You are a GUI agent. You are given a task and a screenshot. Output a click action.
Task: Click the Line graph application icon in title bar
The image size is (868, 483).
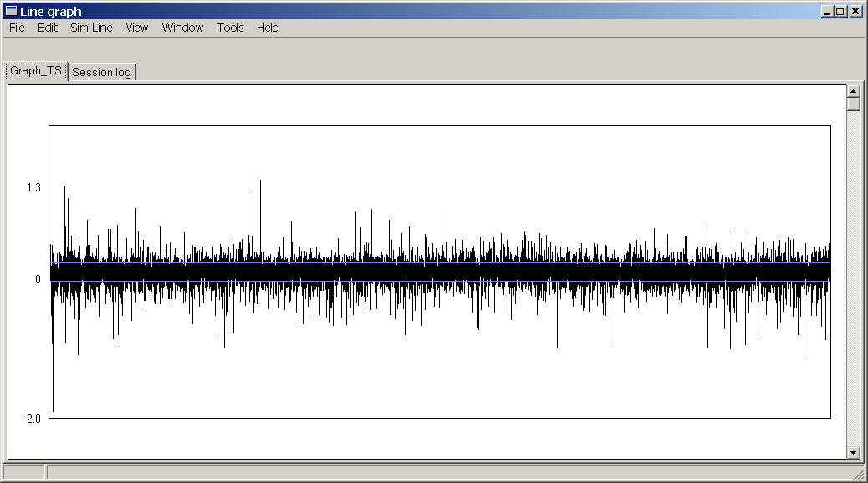tap(11, 11)
